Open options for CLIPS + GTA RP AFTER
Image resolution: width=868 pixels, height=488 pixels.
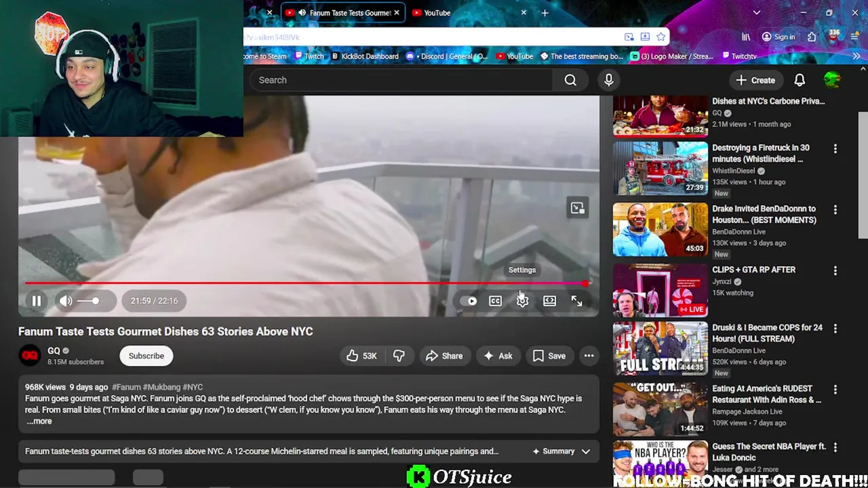[835, 270]
